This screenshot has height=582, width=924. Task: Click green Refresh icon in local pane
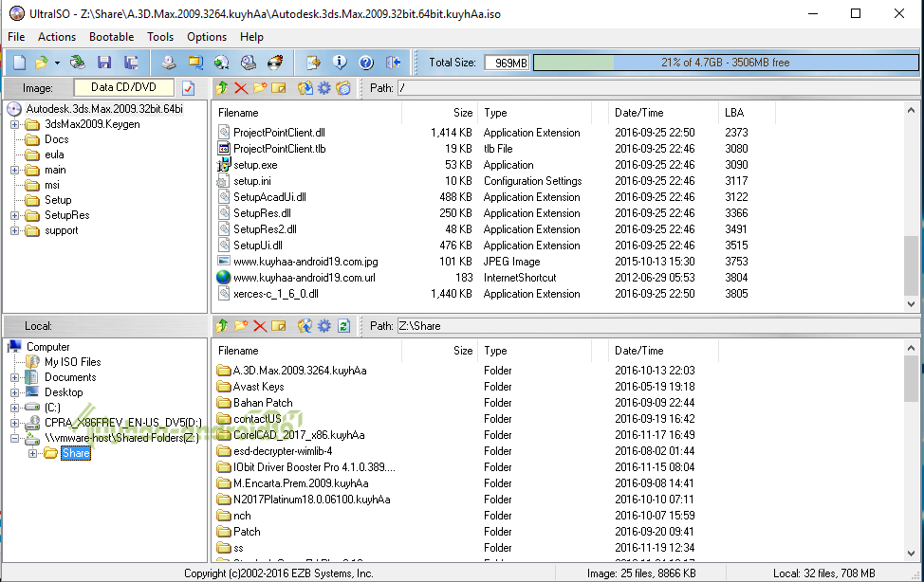click(344, 326)
